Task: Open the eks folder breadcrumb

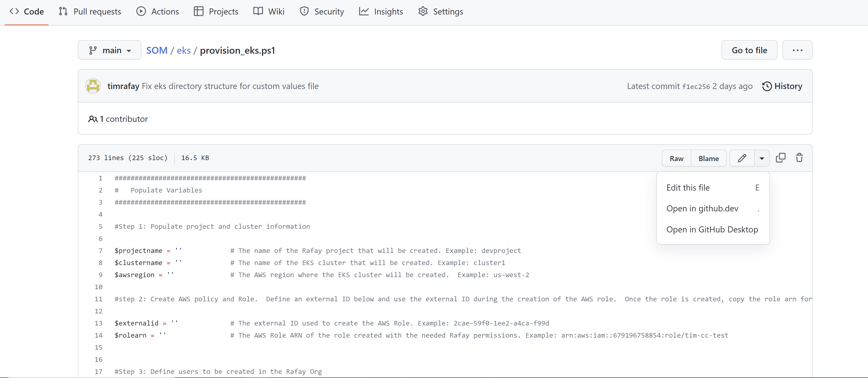Action: (184, 50)
